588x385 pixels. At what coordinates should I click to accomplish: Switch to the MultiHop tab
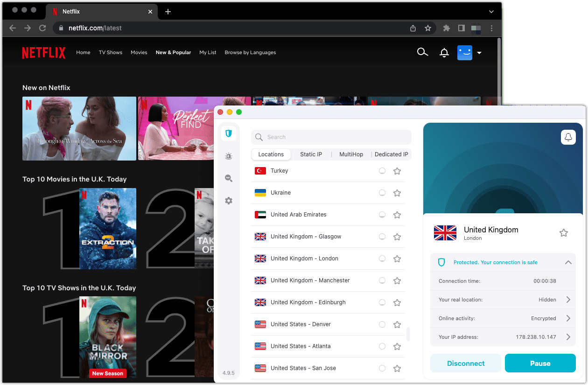(x=351, y=154)
